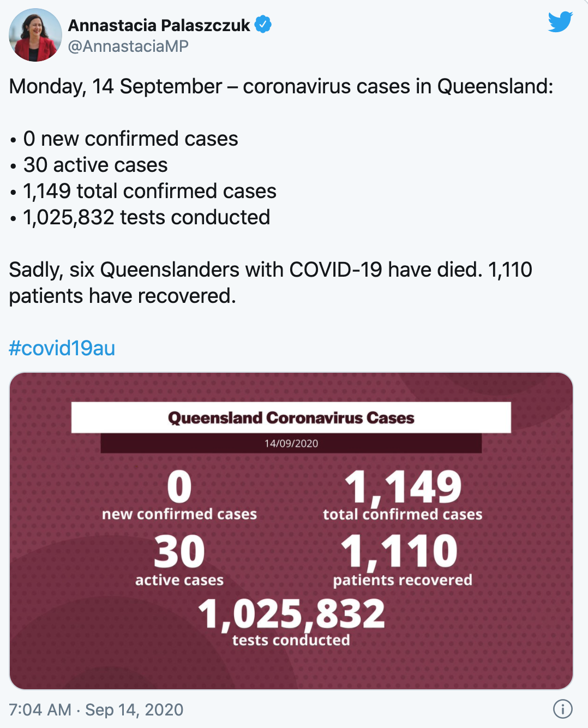
Task: Click the large 1,149 figure in the graphic
Action: click(x=403, y=487)
